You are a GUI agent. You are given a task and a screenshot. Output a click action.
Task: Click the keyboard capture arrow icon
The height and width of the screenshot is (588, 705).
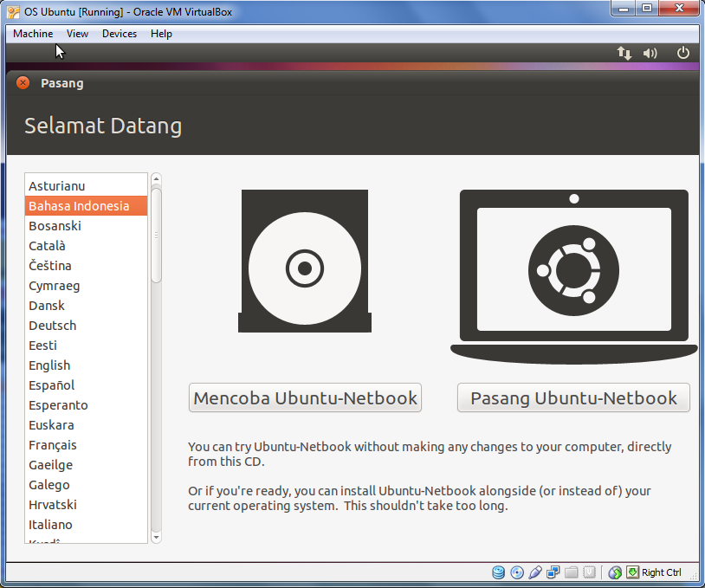[632, 572]
